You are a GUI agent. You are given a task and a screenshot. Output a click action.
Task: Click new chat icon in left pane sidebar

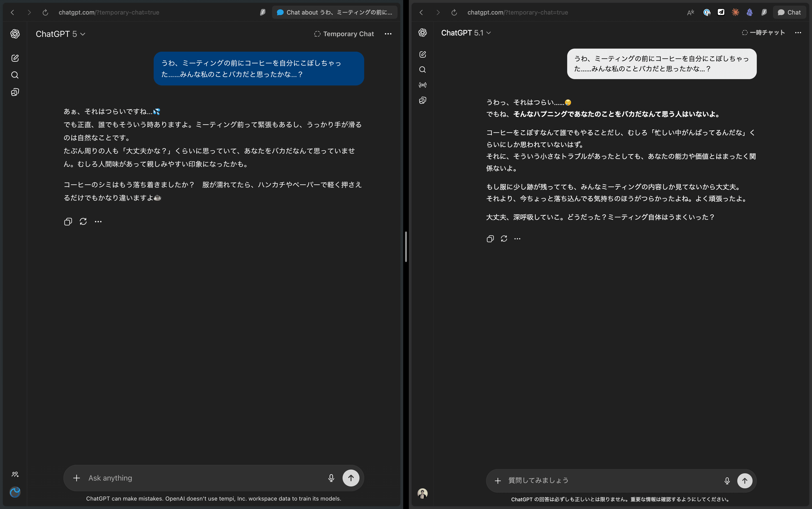tap(15, 58)
